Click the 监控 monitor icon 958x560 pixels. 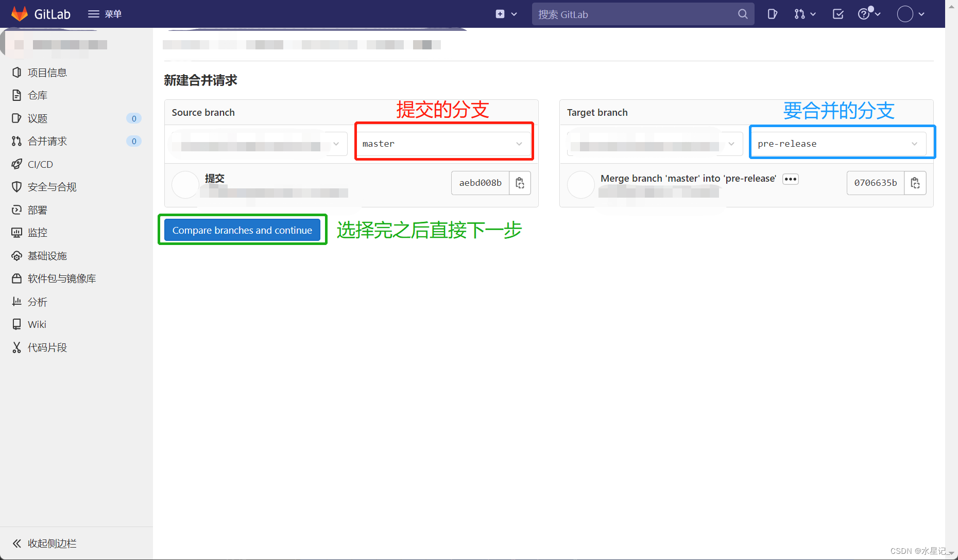point(16,233)
